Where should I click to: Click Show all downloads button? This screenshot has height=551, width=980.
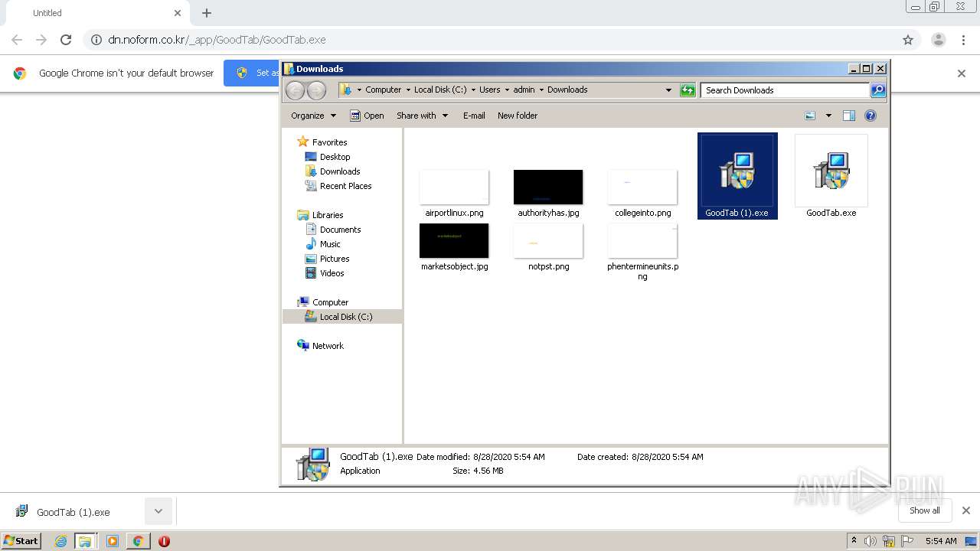tap(925, 510)
